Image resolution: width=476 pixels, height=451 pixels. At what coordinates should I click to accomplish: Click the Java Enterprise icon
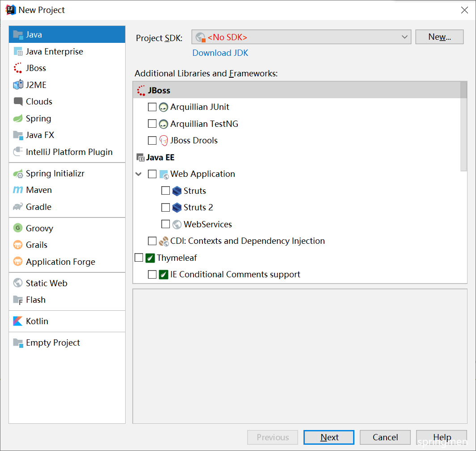18,51
